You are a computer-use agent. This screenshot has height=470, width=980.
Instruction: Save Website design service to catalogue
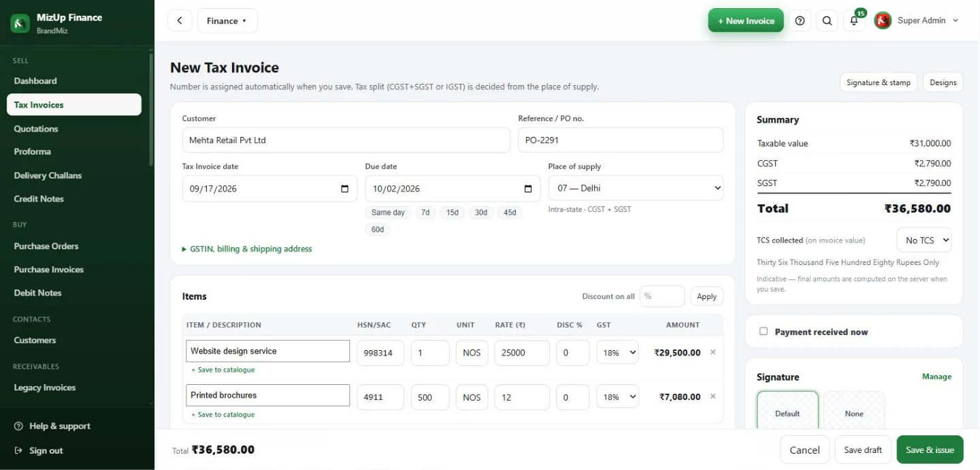(x=223, y=370)
